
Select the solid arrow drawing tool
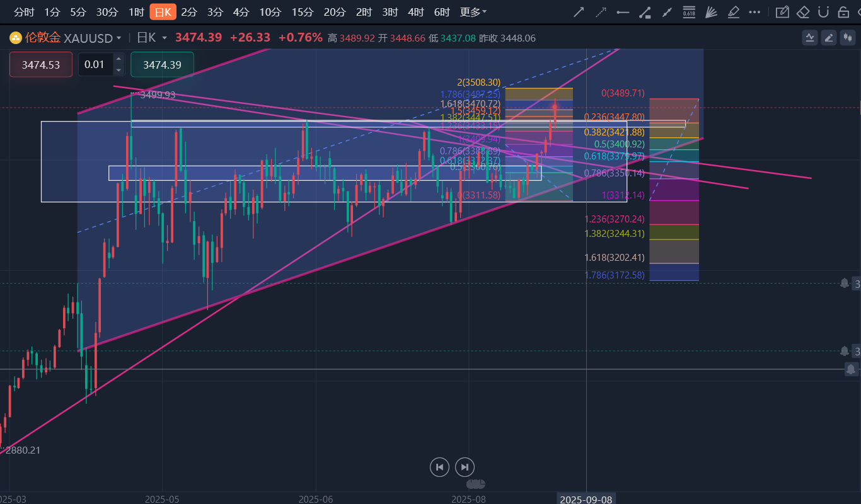click(578, 12)
